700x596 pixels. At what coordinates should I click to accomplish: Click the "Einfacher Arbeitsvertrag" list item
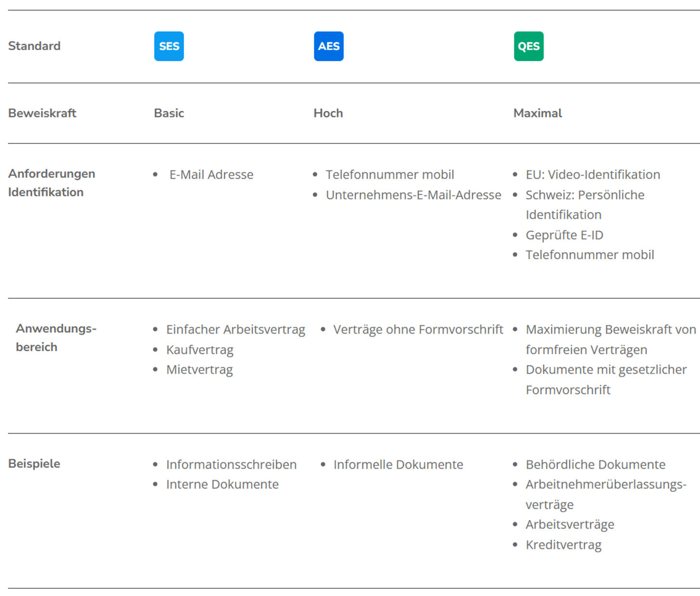click(235, 330)
